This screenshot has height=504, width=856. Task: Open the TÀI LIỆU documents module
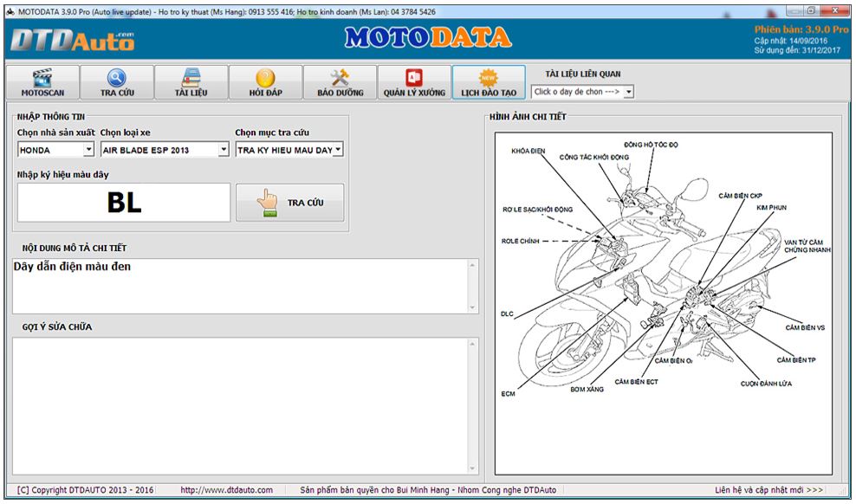click(x=191, y=82)
